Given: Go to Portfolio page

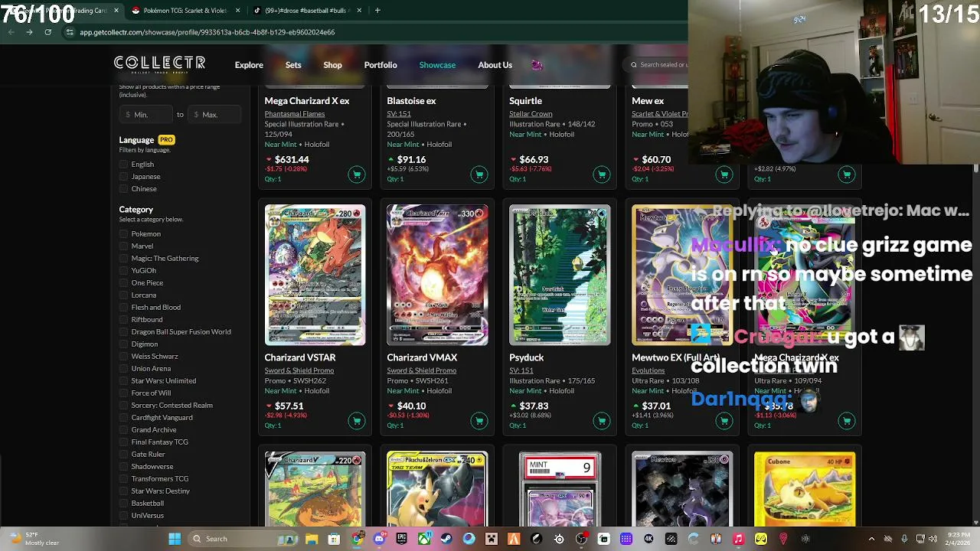Looking at the screenshot, I should click(381, 65).
